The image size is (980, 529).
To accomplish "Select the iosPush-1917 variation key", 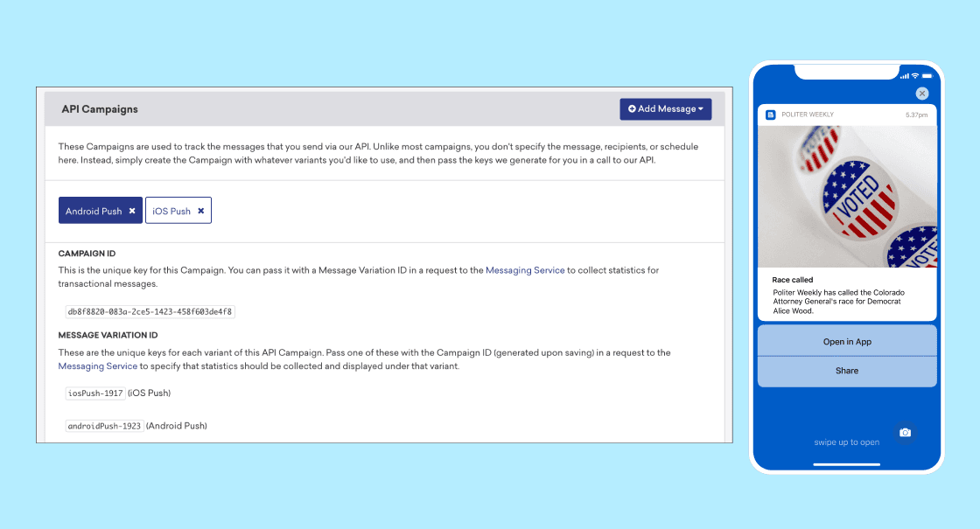I will [95, 393].
